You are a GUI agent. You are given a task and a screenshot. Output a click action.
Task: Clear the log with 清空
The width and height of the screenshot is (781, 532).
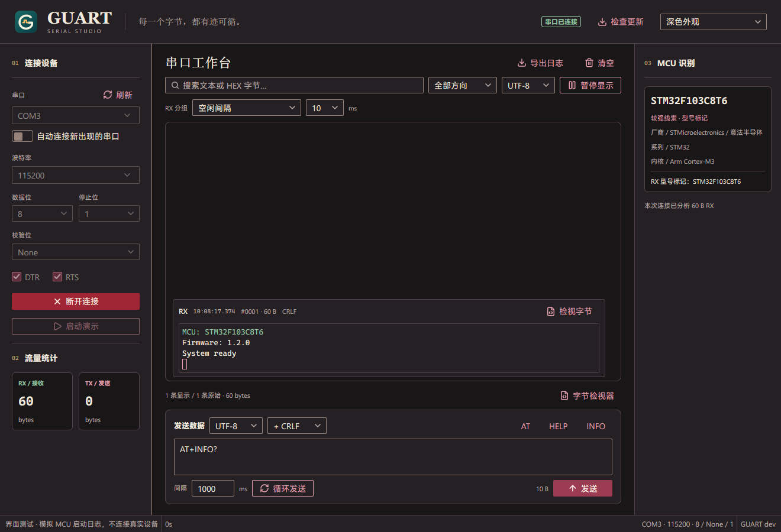click(599, 63)
